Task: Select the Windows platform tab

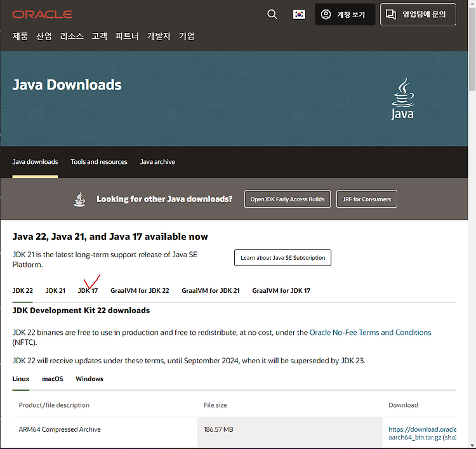Action: tap(89, 379)
